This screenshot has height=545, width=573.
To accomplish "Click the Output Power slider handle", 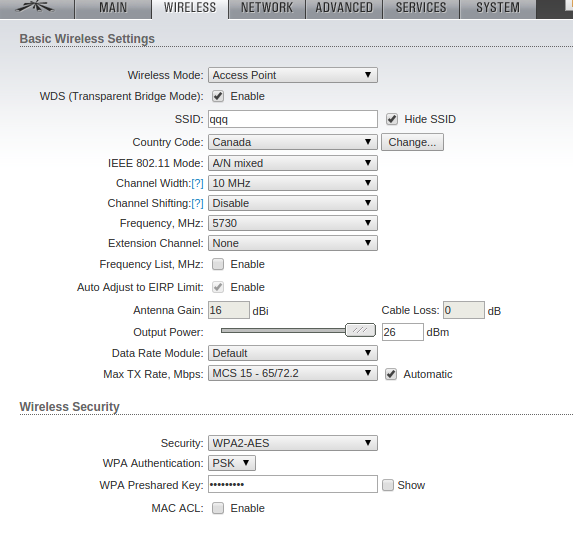I will coord(360,330).
